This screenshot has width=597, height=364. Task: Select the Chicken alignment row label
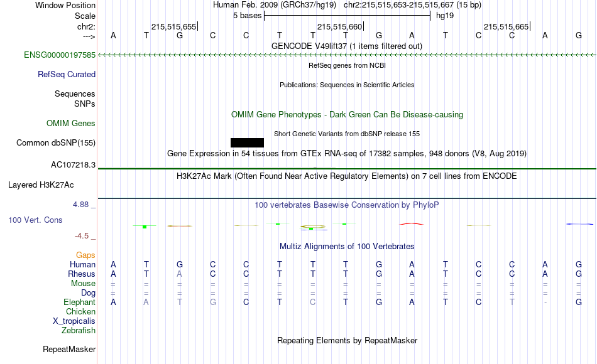[x=80, y=311]
